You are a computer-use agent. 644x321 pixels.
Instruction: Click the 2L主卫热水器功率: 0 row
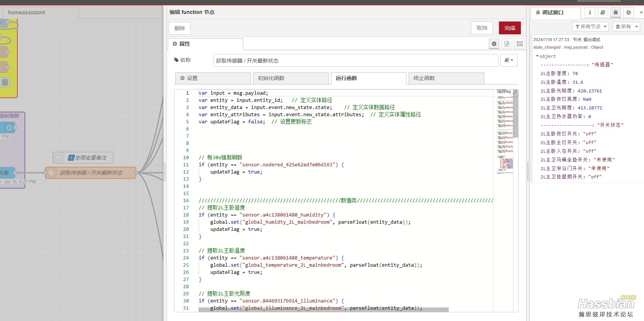[566, 117]
